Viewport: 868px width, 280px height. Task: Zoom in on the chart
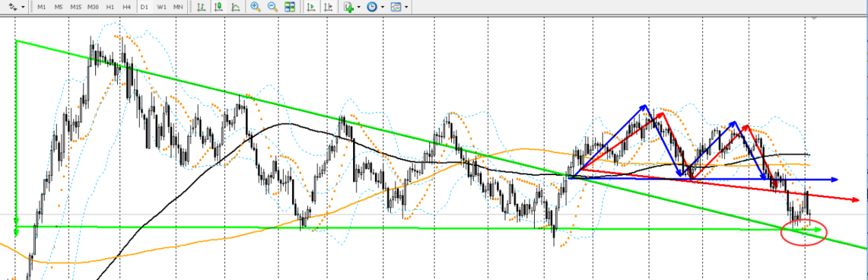coord(255,7)
